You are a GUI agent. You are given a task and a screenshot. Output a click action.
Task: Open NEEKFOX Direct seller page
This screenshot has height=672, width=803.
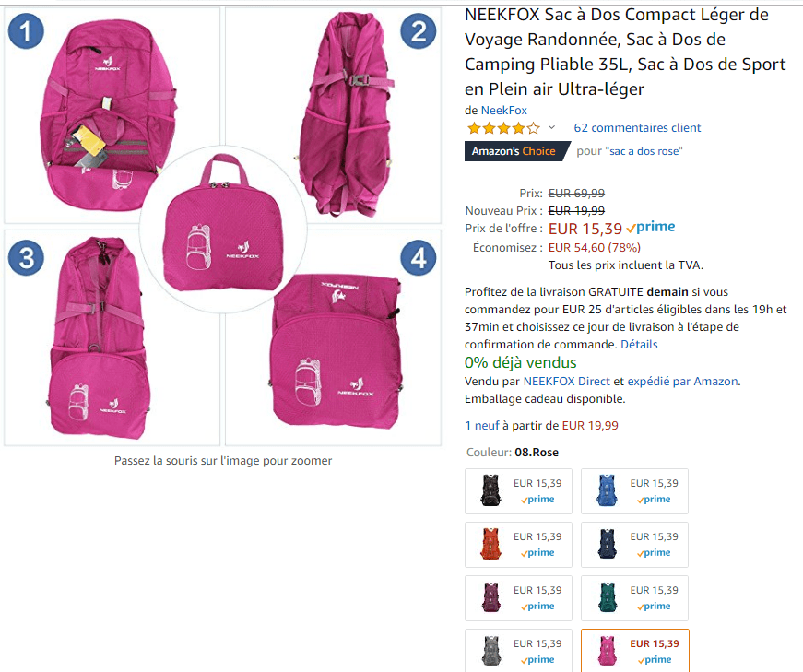click(566, 381)
